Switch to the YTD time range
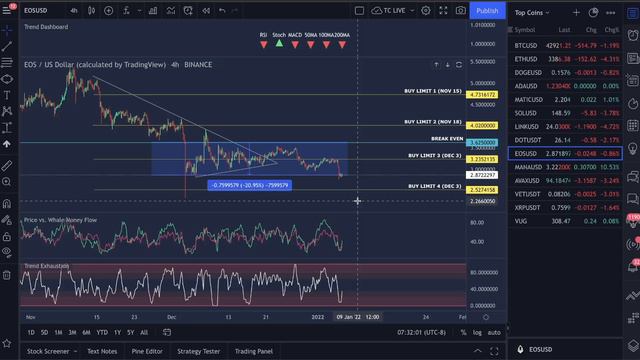Viewport: 640px width, 360px height. click(102, 333)
